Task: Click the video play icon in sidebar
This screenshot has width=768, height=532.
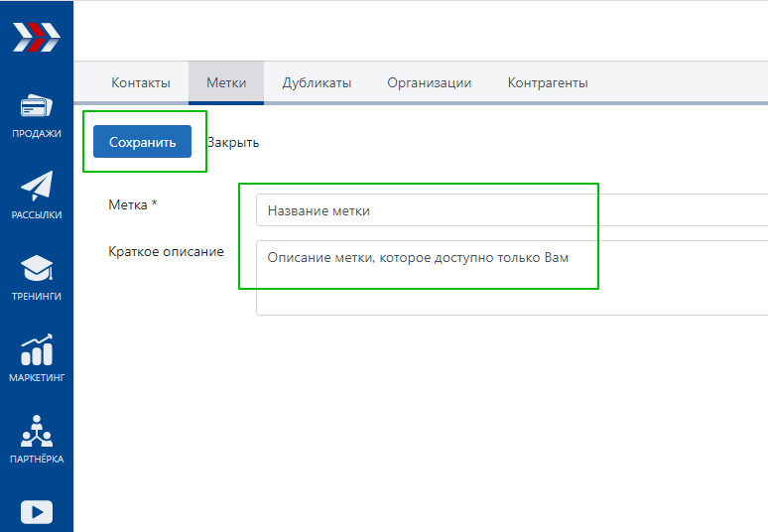Action: coord(37,511)
